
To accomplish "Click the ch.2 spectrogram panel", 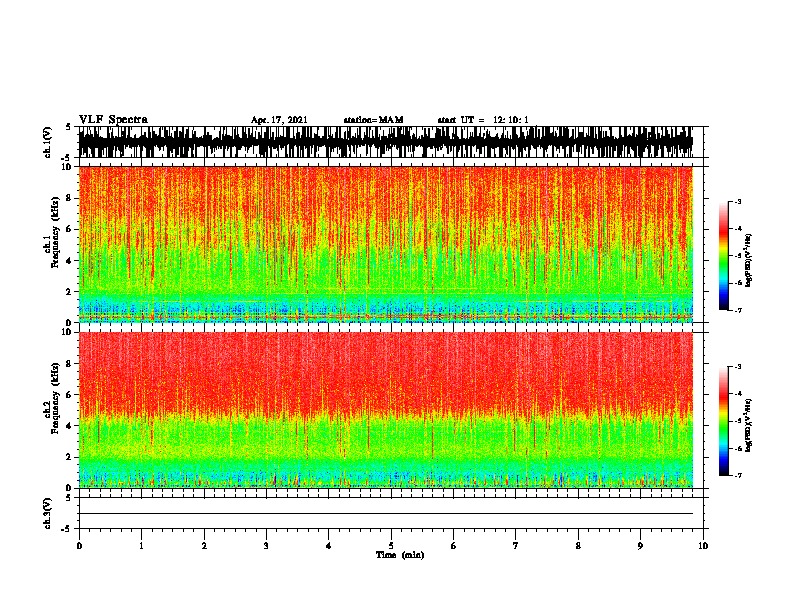I will click(386, 410).
